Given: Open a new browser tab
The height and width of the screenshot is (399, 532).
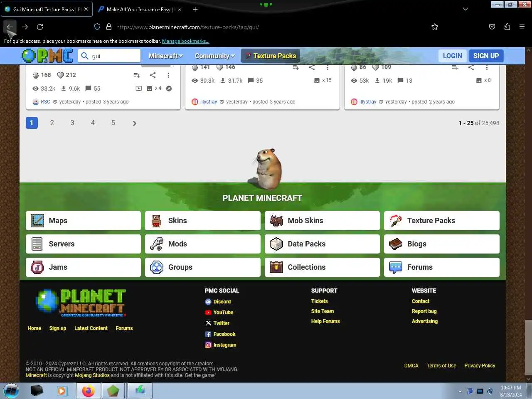Looking at the screenshot, I should pos(195,9).
